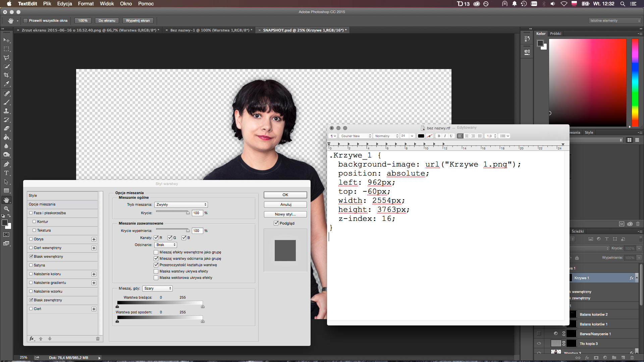Viewport: 644px width, 362px height.
Task: Uncheck Podgląd preview checkbox
Action: click(x=276, y=223)
